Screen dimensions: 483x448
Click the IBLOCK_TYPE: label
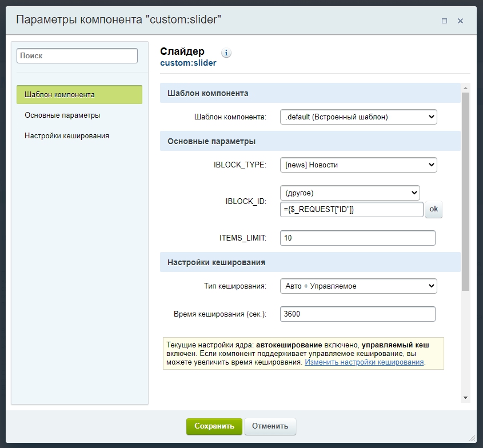click(239, 165)
